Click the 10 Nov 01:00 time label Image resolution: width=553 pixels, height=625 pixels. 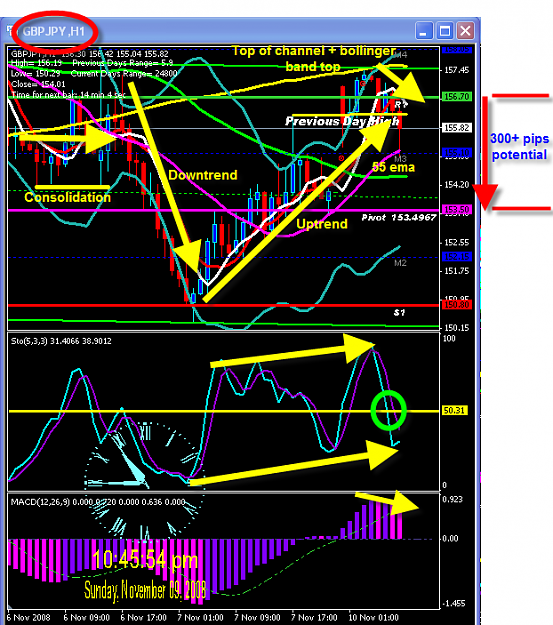click(x=373, y=618)
